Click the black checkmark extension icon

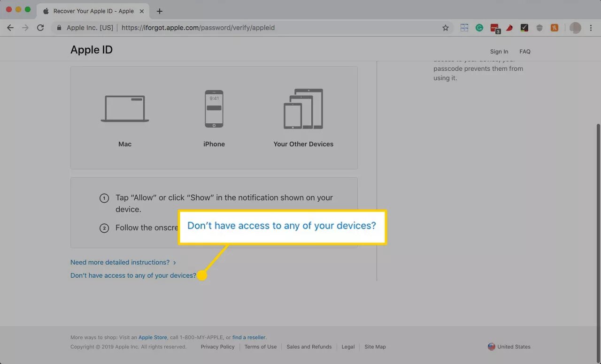[x=524, y=28]
